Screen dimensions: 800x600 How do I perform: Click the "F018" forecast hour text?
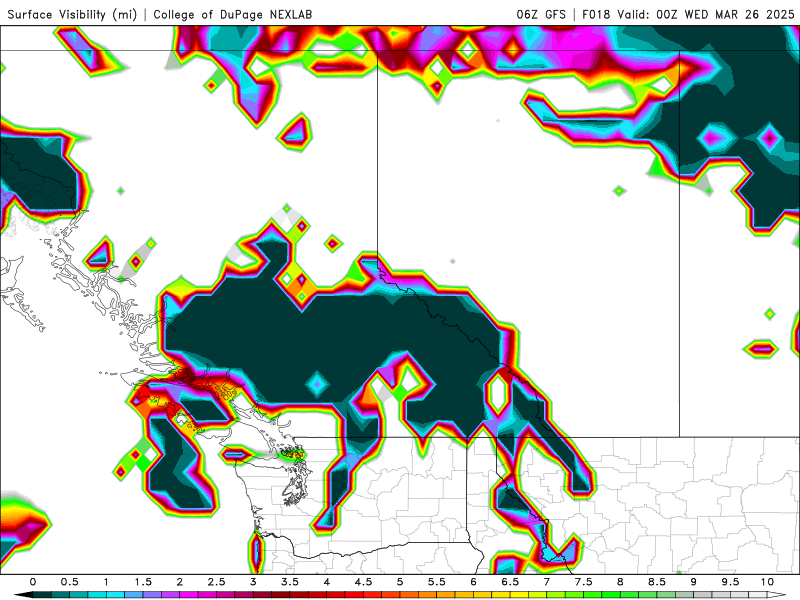click(x=596, y=14)
